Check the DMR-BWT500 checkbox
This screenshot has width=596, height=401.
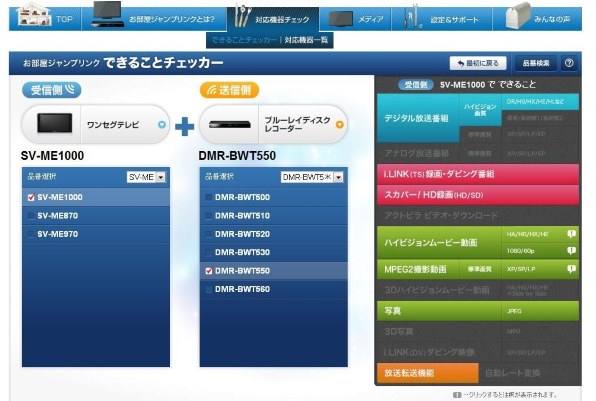pyautogui.click(x=209, y=197)
